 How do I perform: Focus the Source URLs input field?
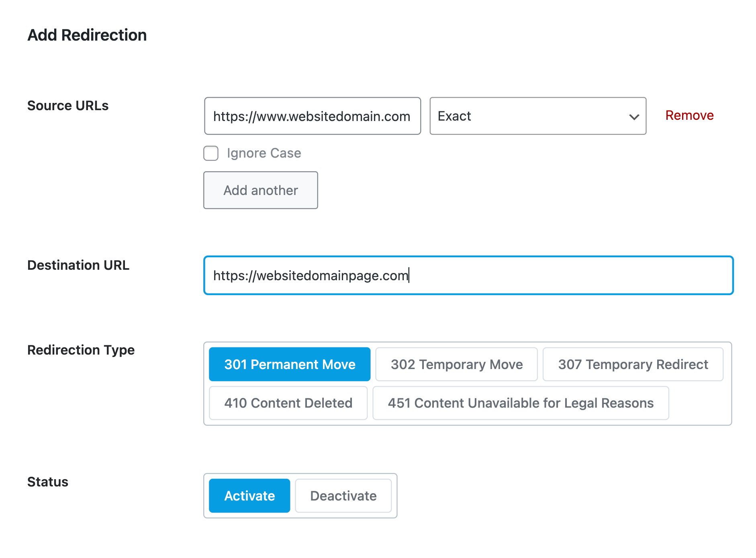[x=312, y=116]
